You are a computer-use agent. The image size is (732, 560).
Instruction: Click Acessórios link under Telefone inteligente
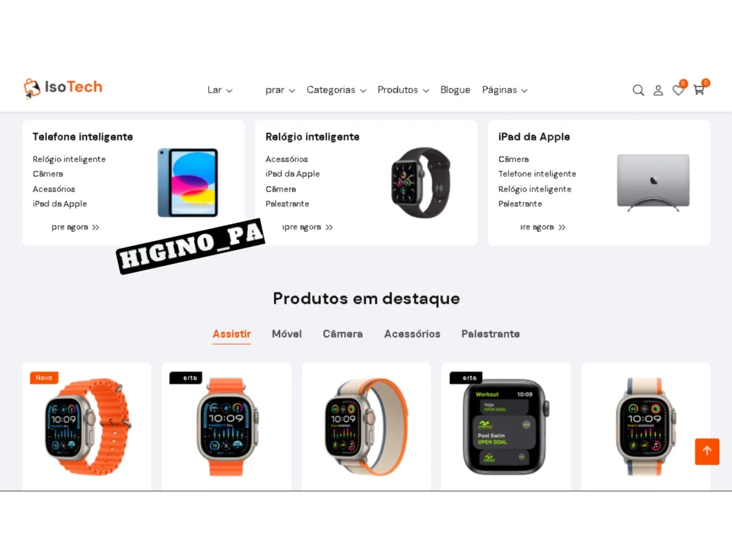[54, 189]
